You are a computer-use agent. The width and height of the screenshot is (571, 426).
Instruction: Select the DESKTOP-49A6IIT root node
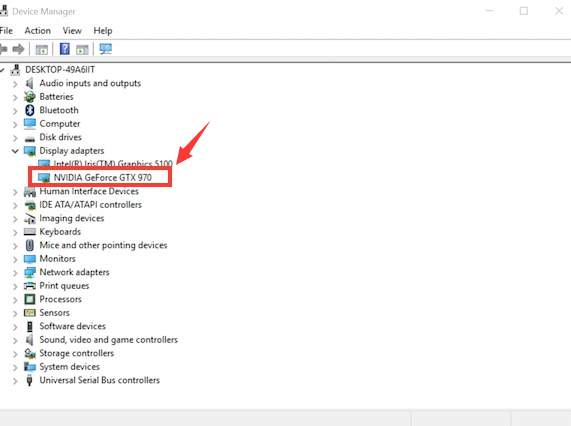[60, 69]
